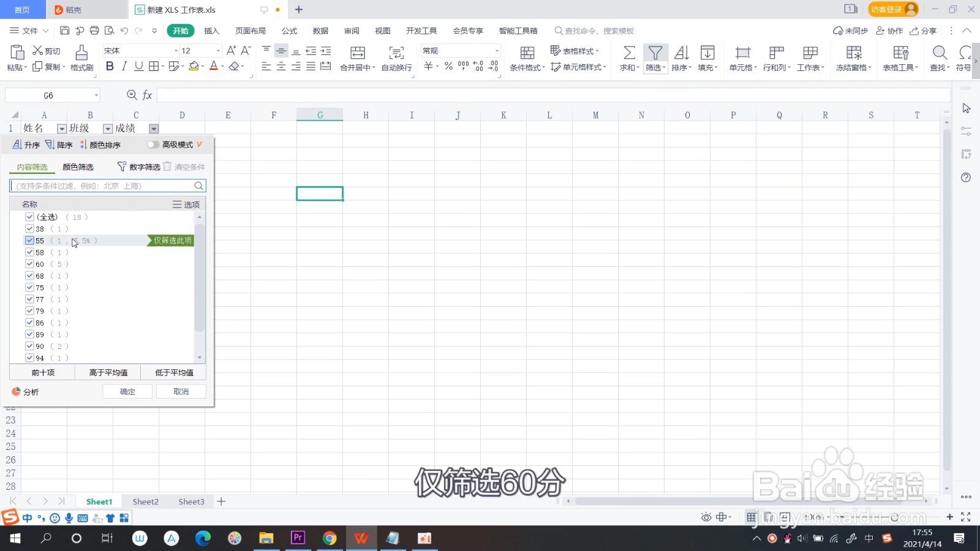Click the Cut scissors icon
The width and height of the screenshot is (980, 551).
coord(38,51)
